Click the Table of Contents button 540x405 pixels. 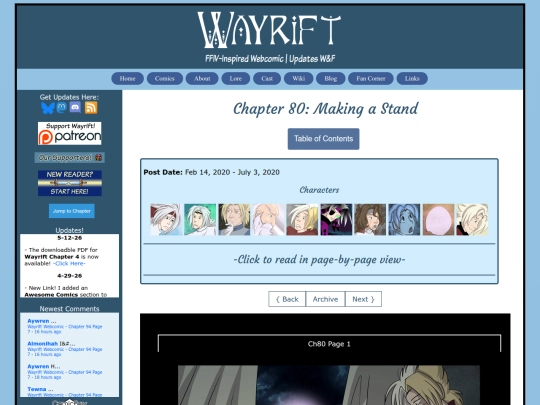pos(323,139)
